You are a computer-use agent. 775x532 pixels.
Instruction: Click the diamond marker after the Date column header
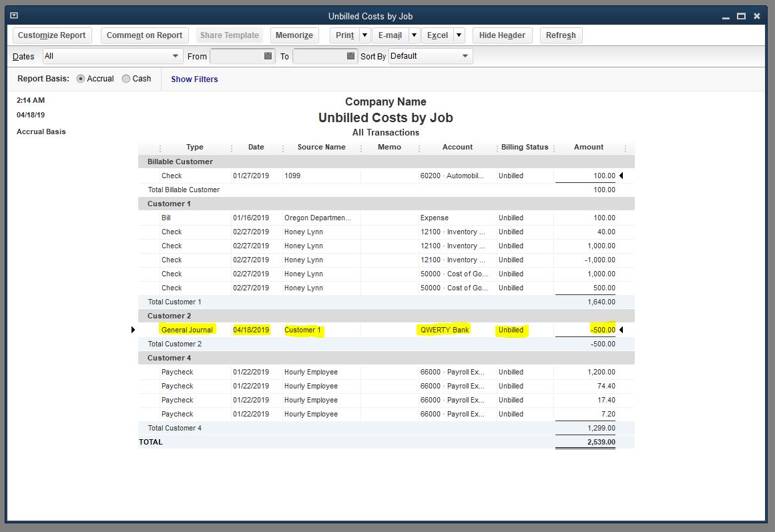283,147
